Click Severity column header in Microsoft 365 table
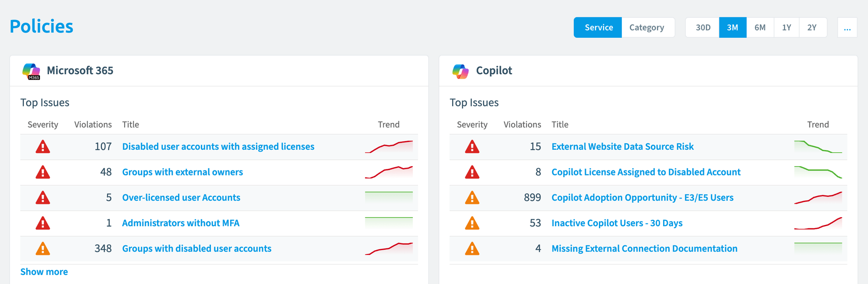Viewport: 868px width, 284px height. tap(43, 125)
